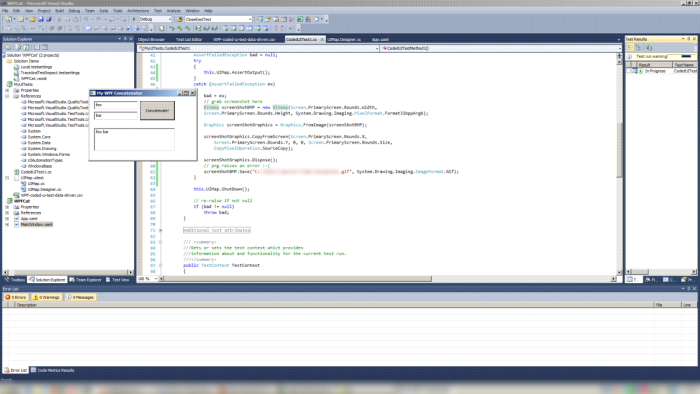Click the run tests icon in Test Results
The image size is (700, 394).
(x=649, y=47)
